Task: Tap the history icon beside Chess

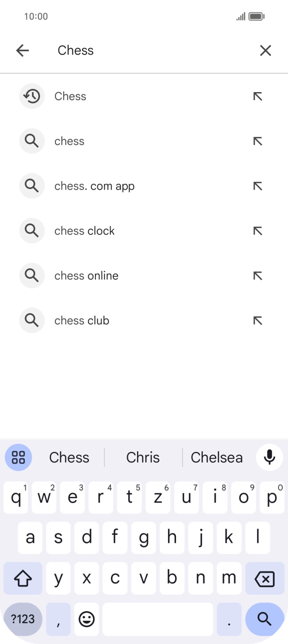Action: (32, 96)
